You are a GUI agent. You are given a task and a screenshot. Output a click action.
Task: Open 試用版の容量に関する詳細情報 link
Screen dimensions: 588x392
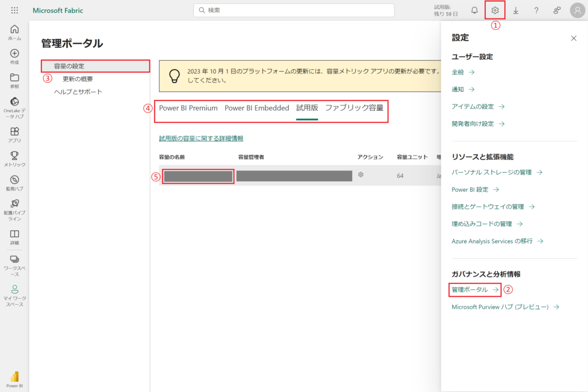pos(201,138)
